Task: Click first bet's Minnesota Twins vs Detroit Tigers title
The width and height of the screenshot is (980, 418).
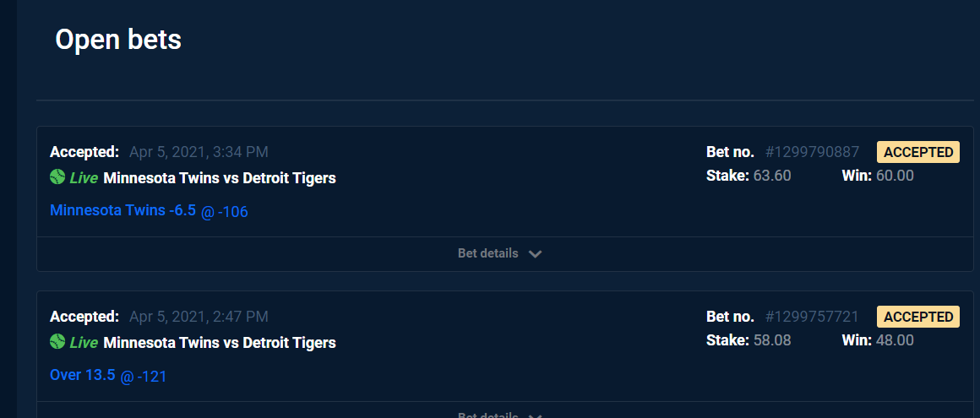Action: 220,178
